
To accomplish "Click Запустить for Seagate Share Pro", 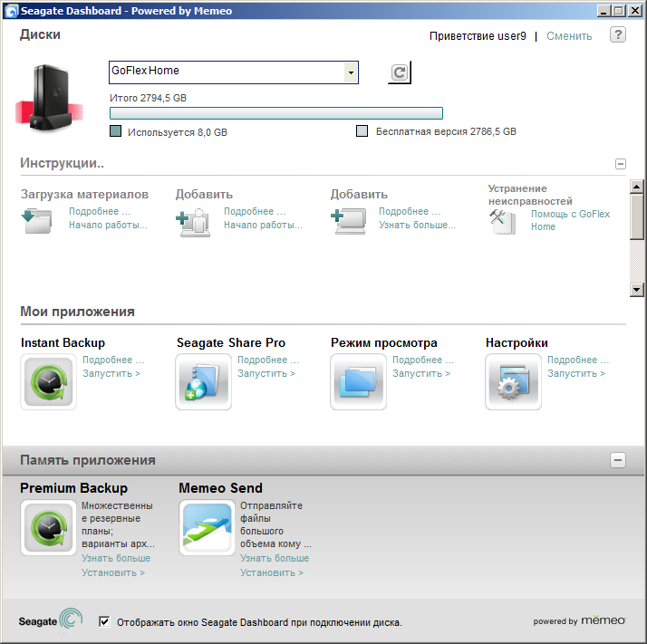I will 266,373.
